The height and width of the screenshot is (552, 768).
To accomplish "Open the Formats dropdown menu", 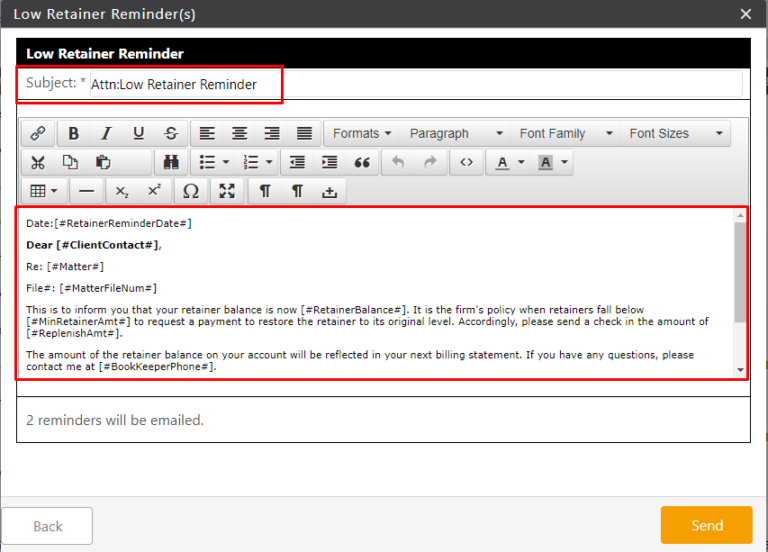I will click(361, 133).
